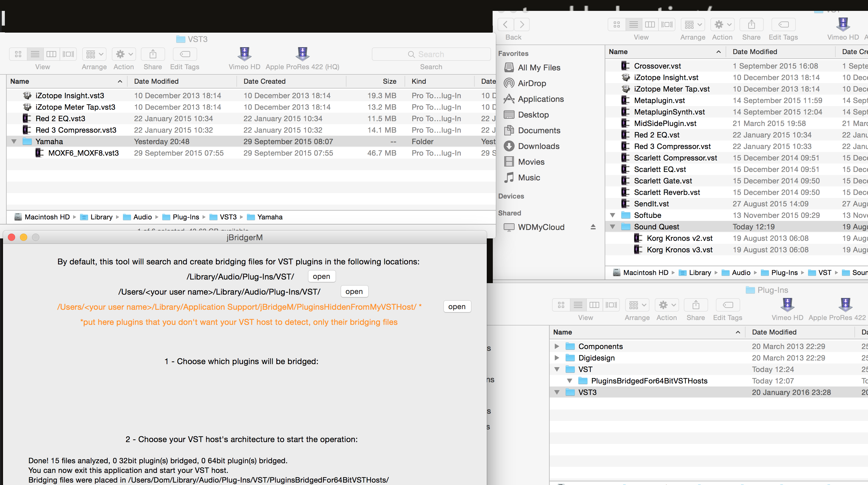Image resolution: width=868 pixels, height=485 pixels.
Task: Expand the Components folder in Plug-Ins window
Action: (557, 346)
